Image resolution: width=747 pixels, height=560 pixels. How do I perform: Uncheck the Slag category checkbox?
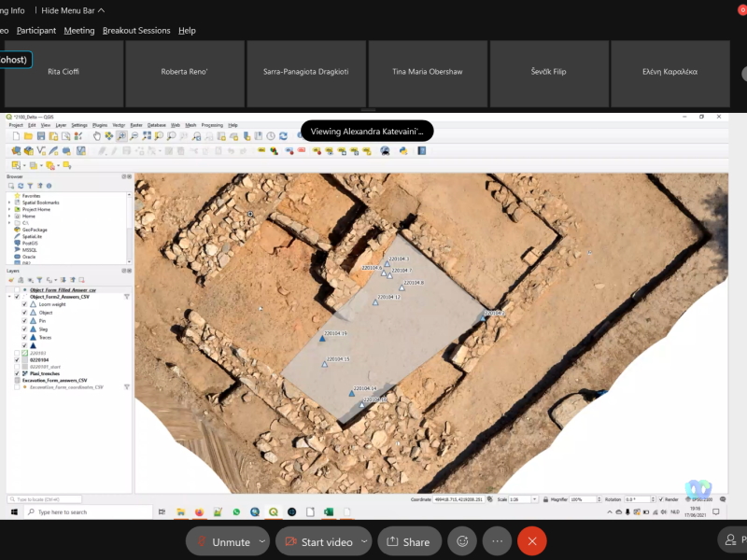24,329
